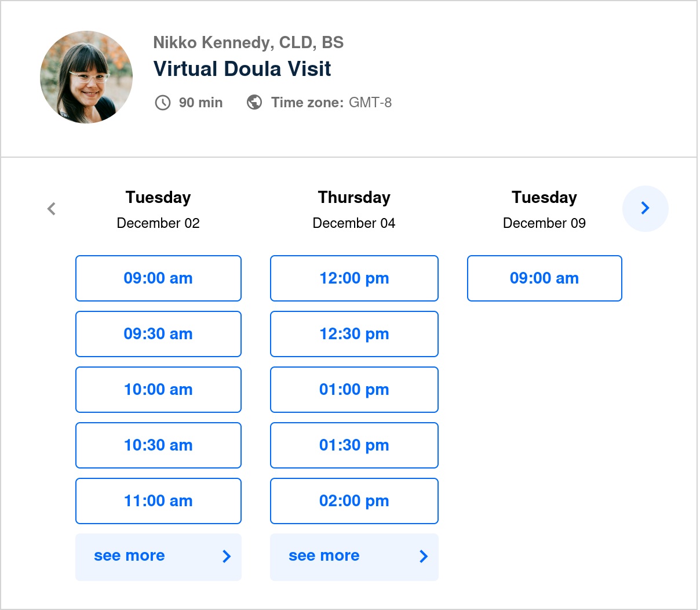700x610 pixels.
Task: Pick the 10:30 am time slot
Action: point(158,445)
